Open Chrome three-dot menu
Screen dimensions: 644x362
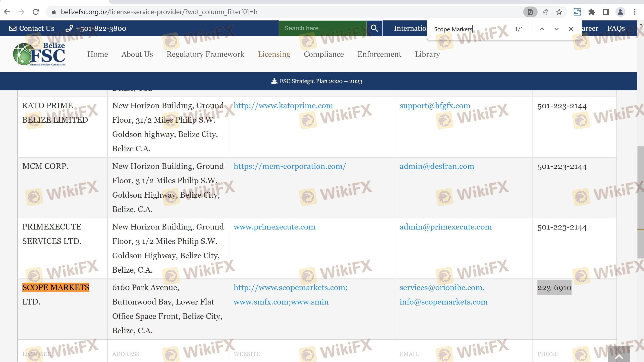pos(635,12)
